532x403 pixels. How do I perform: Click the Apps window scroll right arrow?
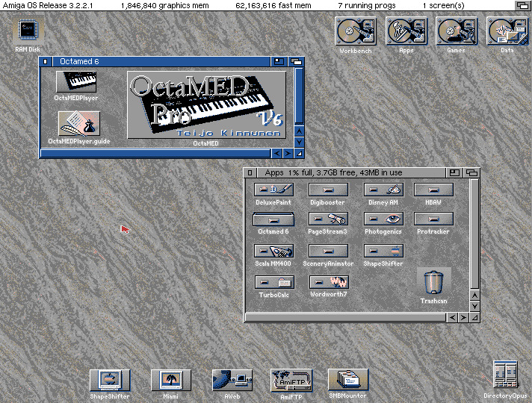(463, 318)
